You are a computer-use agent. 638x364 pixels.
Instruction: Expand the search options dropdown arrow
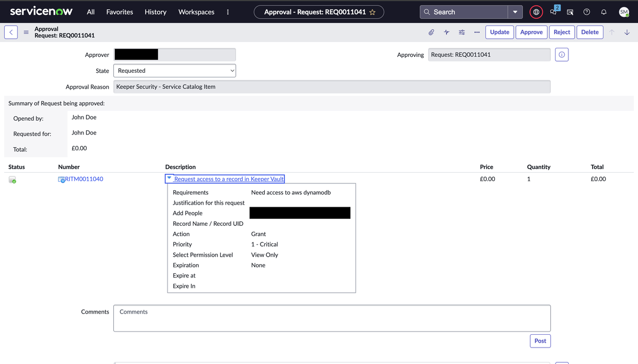click(x=515, y=12)
